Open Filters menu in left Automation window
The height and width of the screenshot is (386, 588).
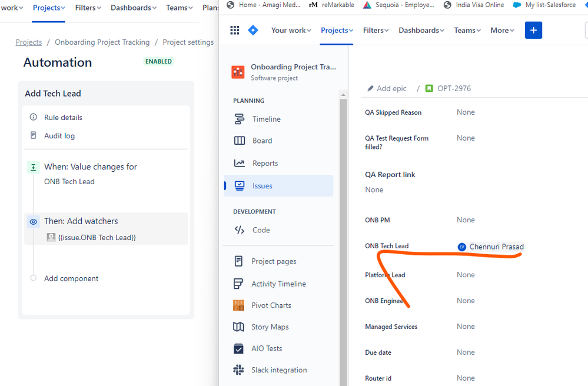pos(88,8)
